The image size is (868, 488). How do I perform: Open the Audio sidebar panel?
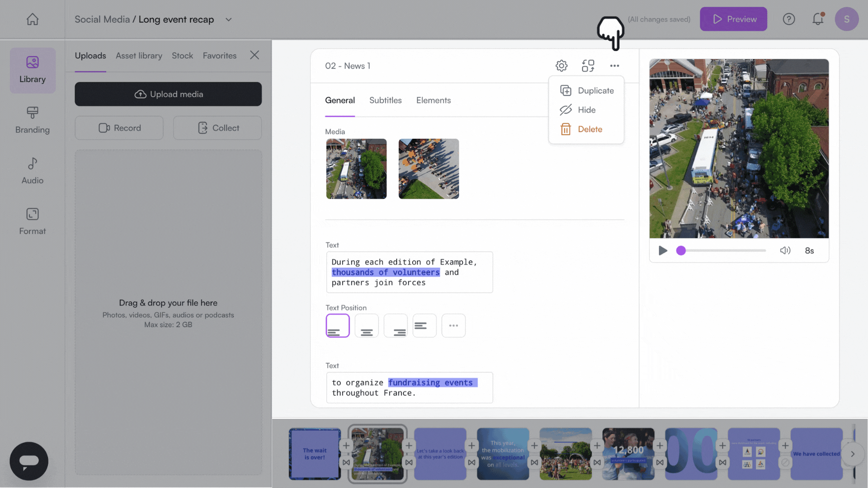[33, 171]
